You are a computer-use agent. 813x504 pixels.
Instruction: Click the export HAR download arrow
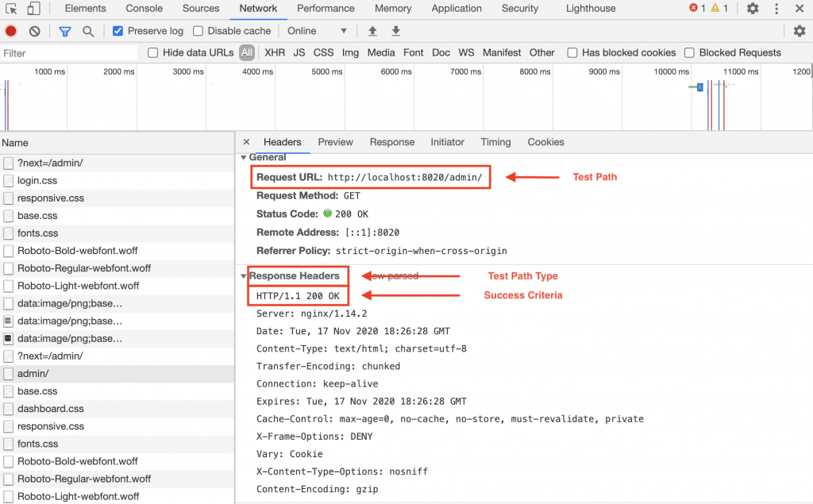pos(395,31)
